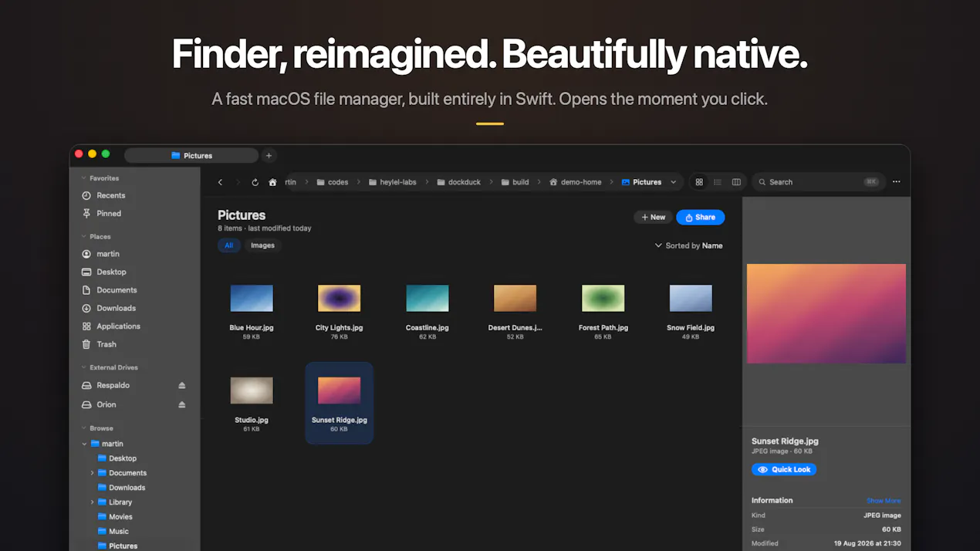Open the martin user place
The height and width of the screenshot is (551, 980).
tap(101, 254)
